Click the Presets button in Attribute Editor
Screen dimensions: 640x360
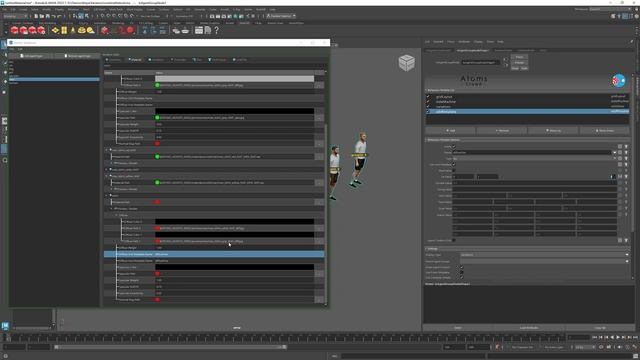519,62
